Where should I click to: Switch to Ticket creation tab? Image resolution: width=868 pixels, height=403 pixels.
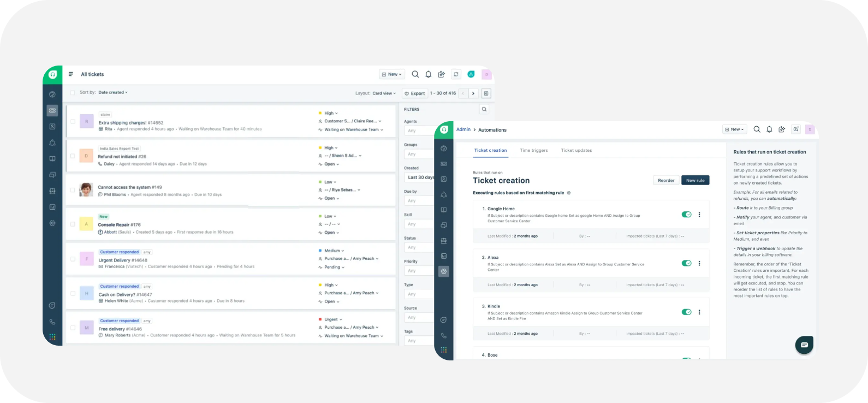click(x=490, y=150)
